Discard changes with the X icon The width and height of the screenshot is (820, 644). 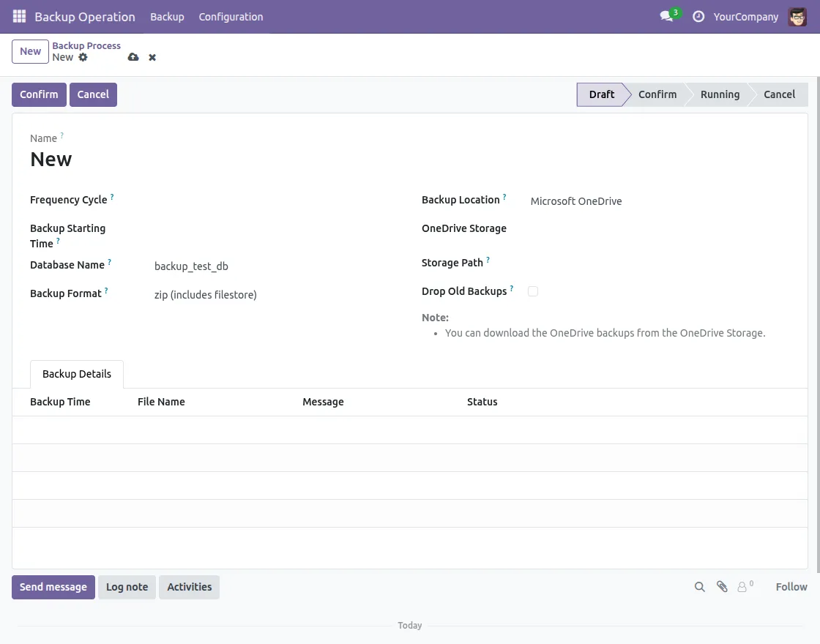point(152,57)
